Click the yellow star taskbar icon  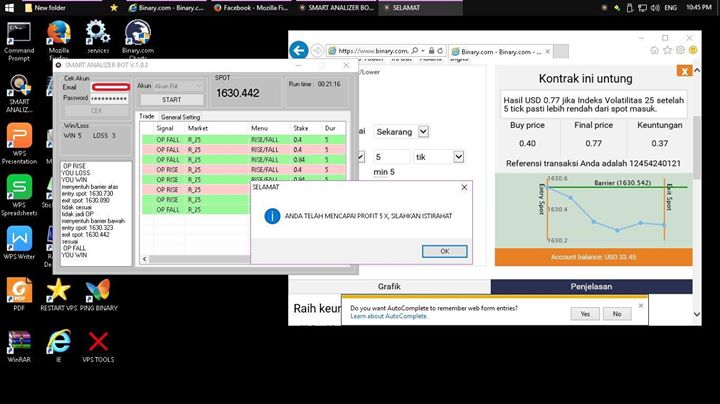114,8
